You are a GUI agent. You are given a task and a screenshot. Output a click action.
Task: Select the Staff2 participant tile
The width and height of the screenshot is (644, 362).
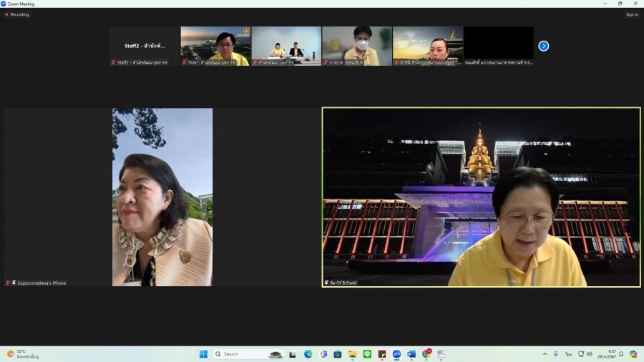(x=145, y=46)
